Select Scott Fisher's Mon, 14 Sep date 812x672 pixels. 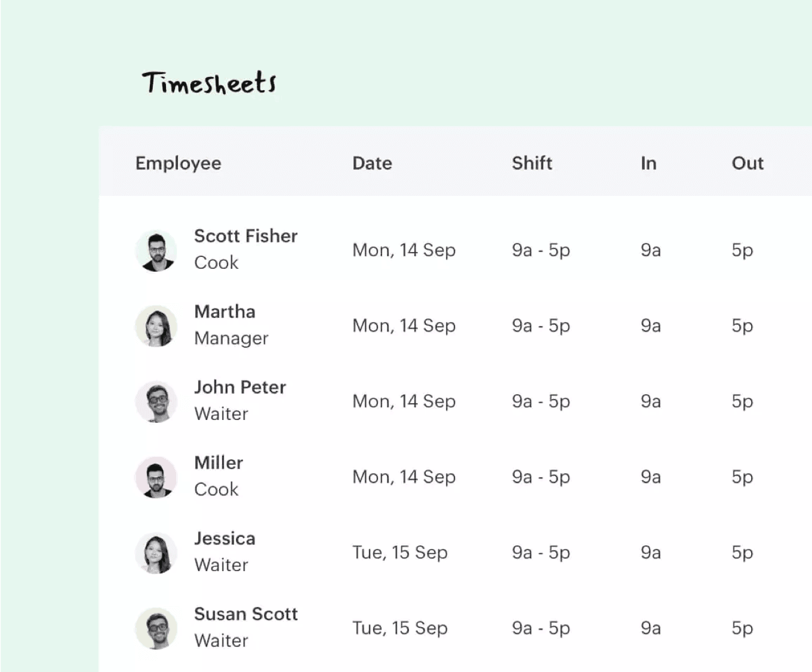pyautogui.click(x=404, y=250)
